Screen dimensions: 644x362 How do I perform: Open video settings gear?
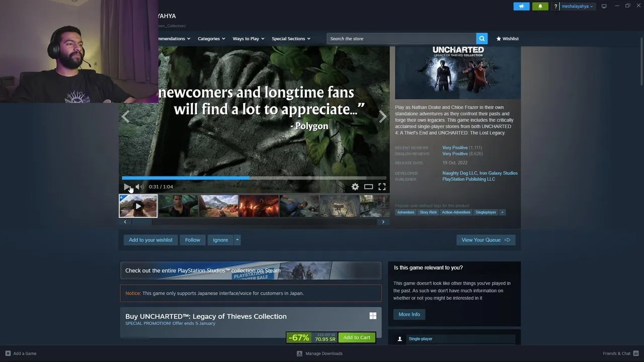(x=355, y=187)
